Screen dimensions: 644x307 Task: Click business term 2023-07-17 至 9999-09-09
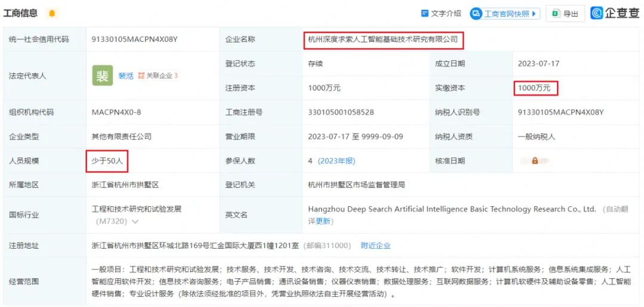pyautogui.click(x=355, y=137)
